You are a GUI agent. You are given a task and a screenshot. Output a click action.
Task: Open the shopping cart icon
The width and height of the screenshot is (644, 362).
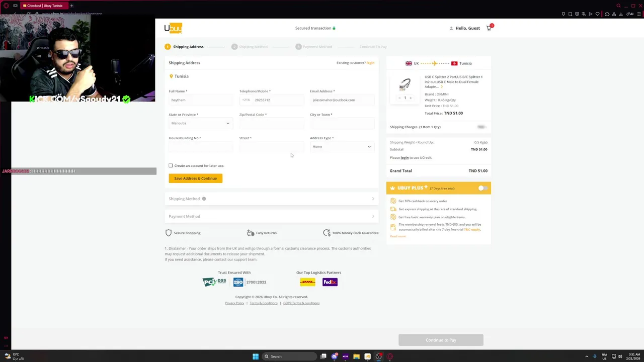pyautogui.click(x=489, y=28)
